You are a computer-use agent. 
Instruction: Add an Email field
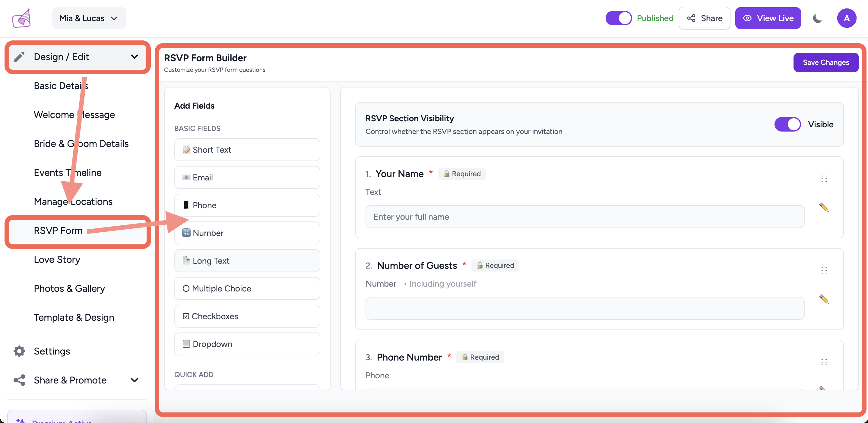pyautogui.click(x=247, y=177)
